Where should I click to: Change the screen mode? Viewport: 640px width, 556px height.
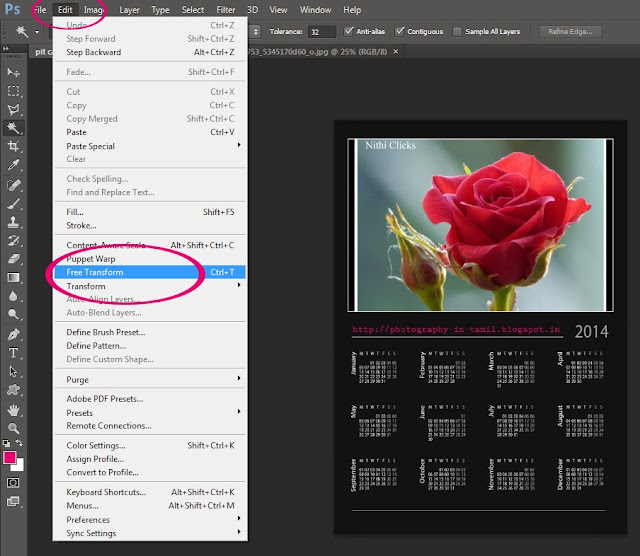pos(13,502)
